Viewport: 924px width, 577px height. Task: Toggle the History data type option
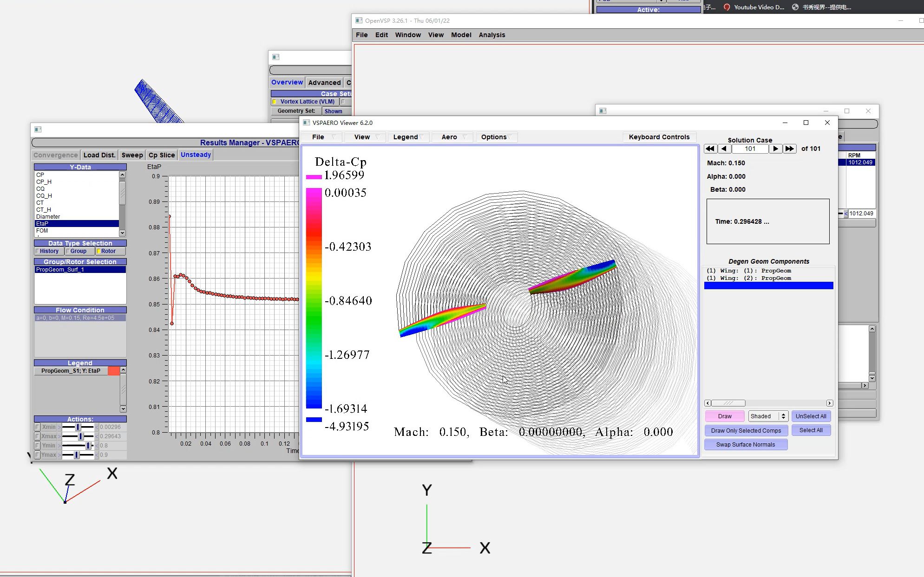pyautogui.click(x=48, y=251)
